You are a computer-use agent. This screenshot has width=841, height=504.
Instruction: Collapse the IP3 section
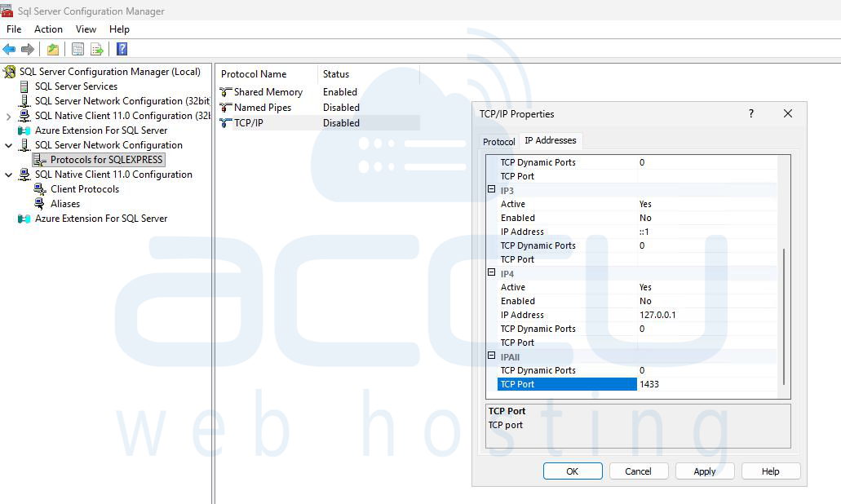pyautogui.click(x=492, y=190)
